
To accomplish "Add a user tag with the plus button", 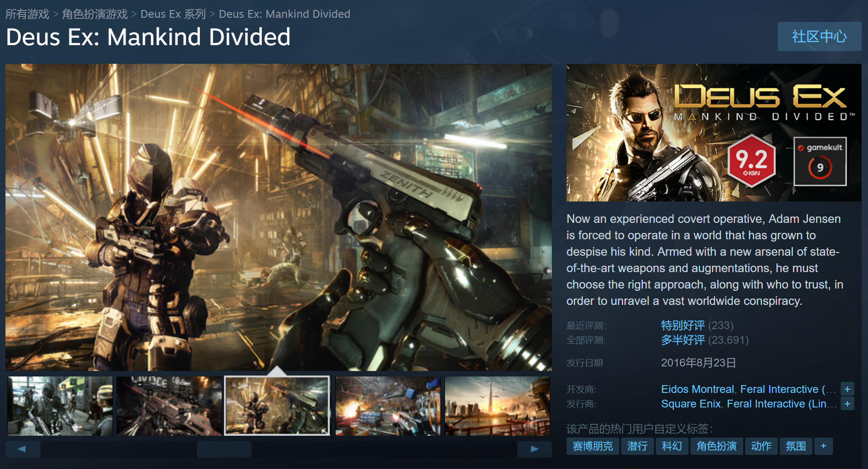I will (x=823, y=446).
